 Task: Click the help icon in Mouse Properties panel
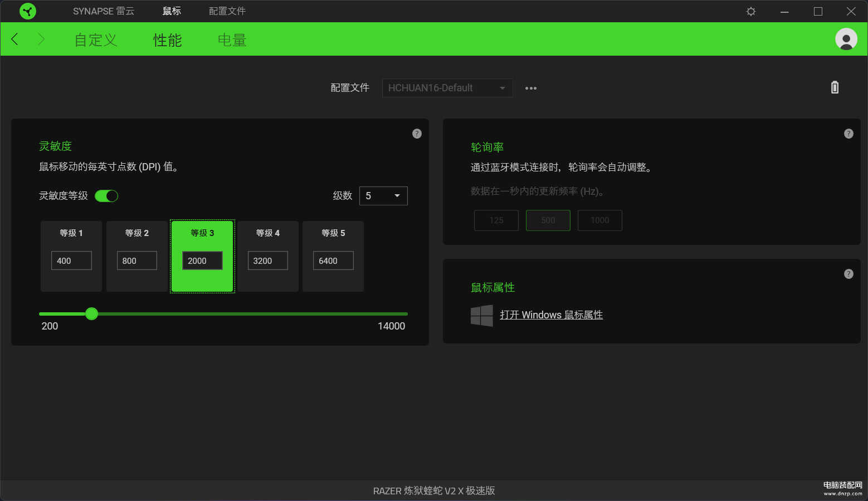click(849, 274)
